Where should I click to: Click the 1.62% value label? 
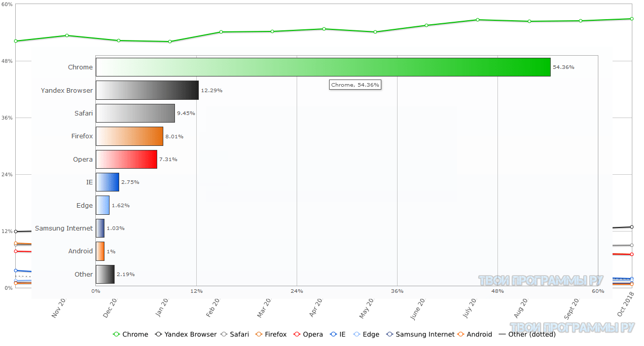pyautogui.click(x=121, y=205)
